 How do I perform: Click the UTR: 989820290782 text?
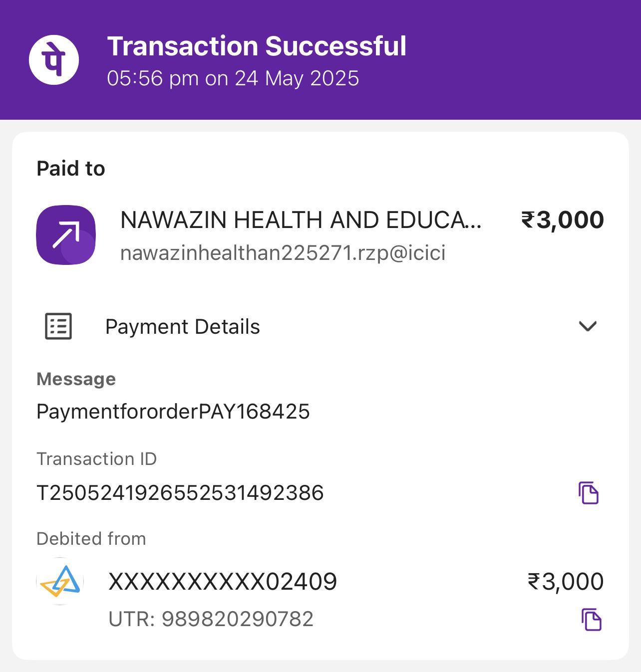coord(211,619)
